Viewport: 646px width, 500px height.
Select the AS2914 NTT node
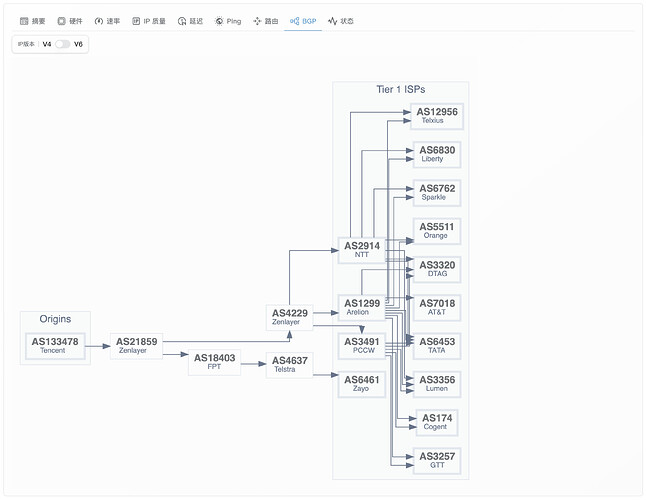pos(362,250)
